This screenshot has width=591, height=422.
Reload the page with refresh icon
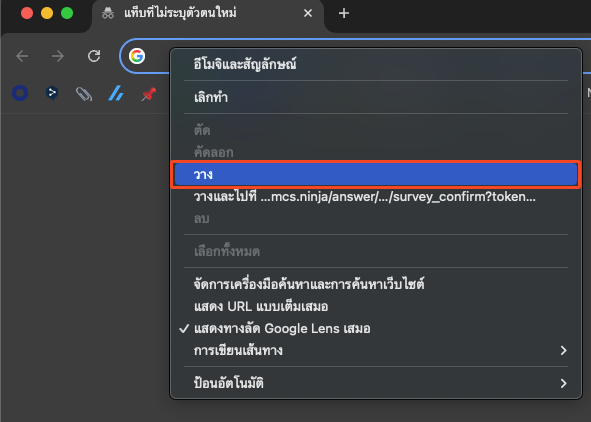click(x=94, y=56)
